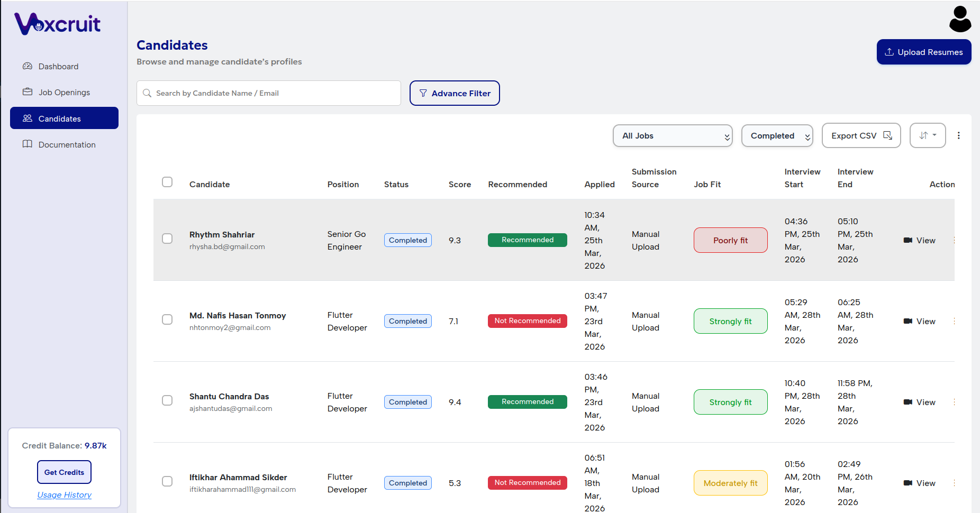Open the Usage History link

pos(64,495)
